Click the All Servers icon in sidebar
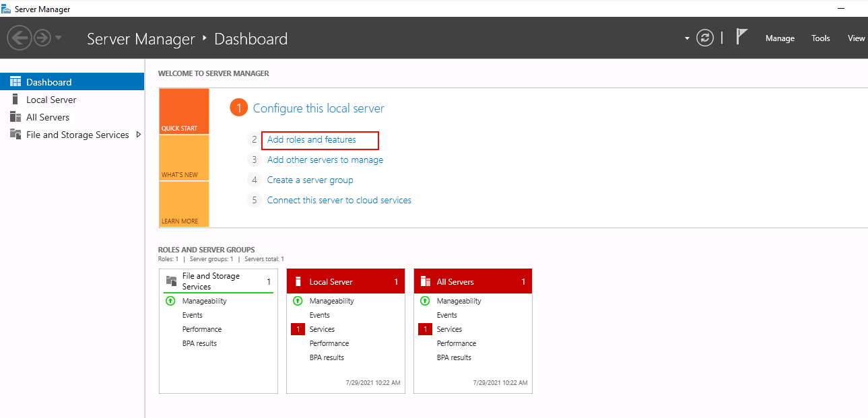The image size is (868, 418). pos(15,117)
